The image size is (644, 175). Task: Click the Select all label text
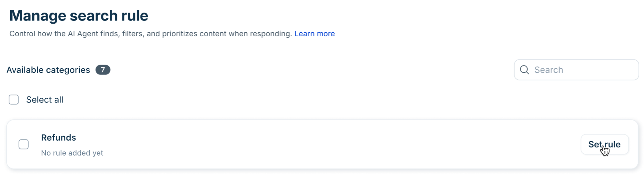point(44,100)
